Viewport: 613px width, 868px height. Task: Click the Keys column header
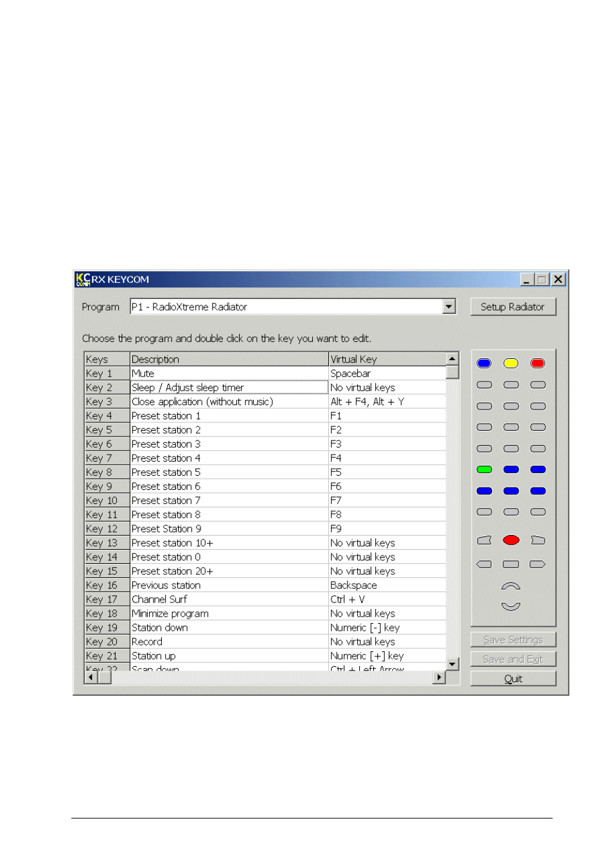[107, 359]
